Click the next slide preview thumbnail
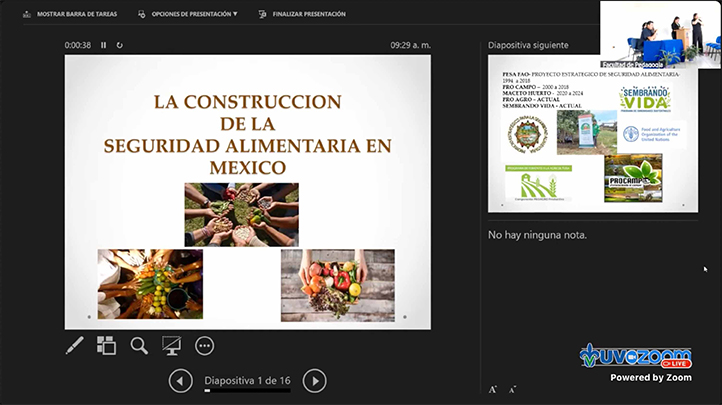 tap(593, 133)
